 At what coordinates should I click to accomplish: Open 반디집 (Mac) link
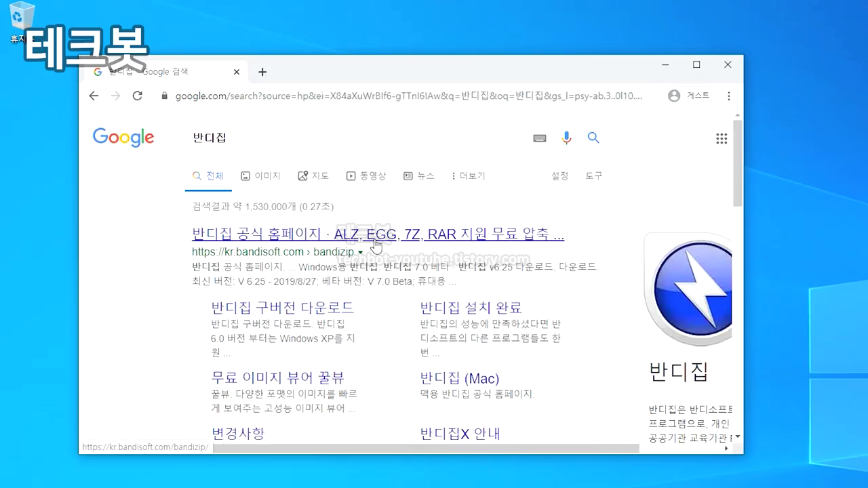click(x=460, y=378)
